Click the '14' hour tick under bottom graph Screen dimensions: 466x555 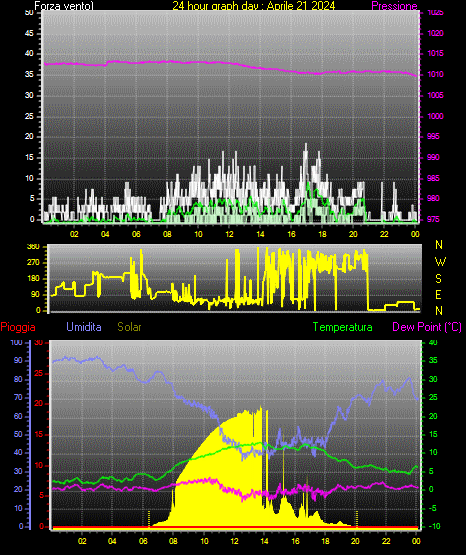point(264,541)
